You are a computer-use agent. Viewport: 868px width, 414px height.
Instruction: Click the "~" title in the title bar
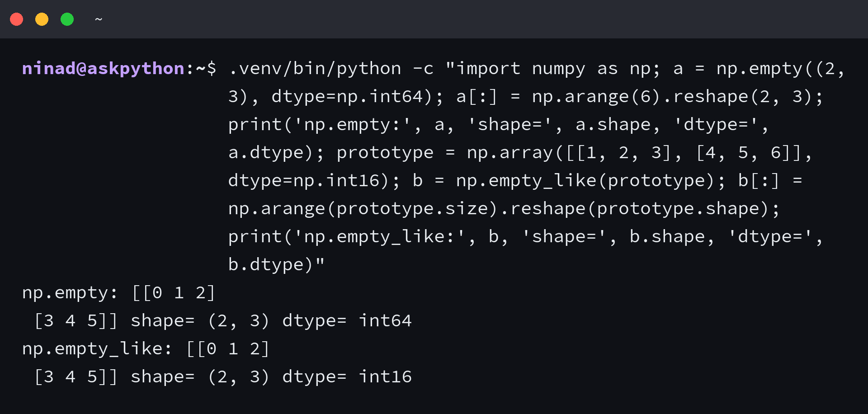click(x=99, y=19)
